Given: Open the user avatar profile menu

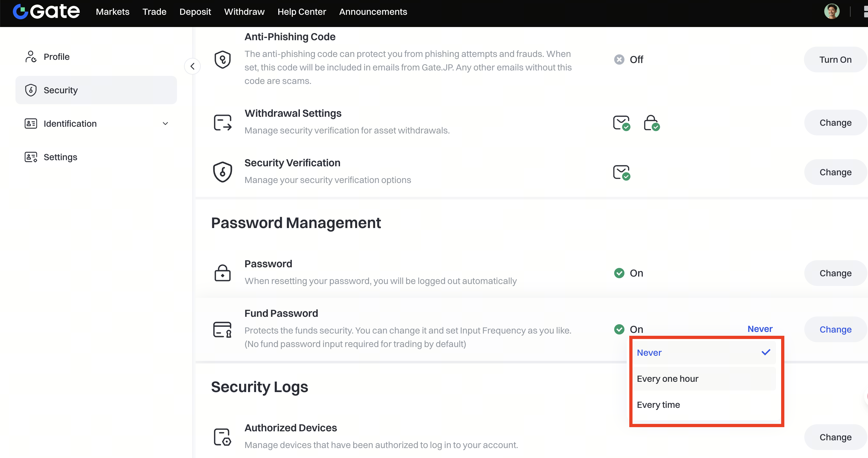Looking at the screenshot, I should coord(832,12).
